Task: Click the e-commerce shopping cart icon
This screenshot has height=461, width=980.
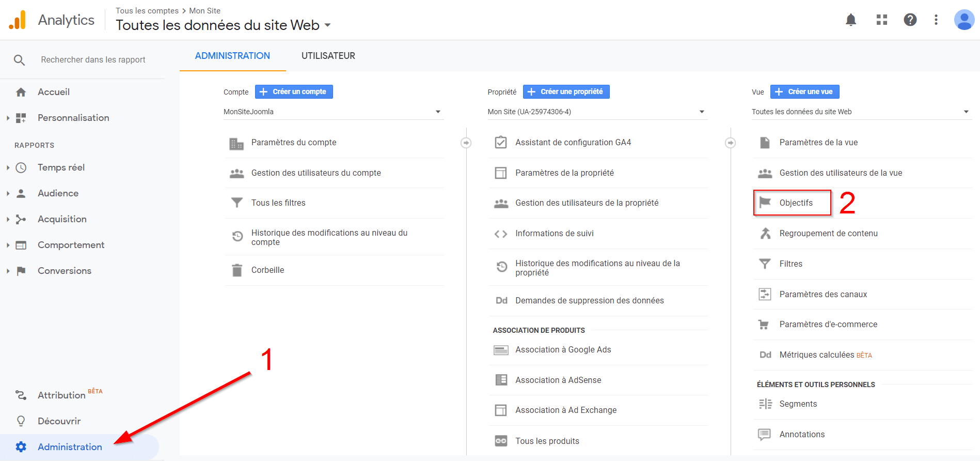Action: [764, 325]
